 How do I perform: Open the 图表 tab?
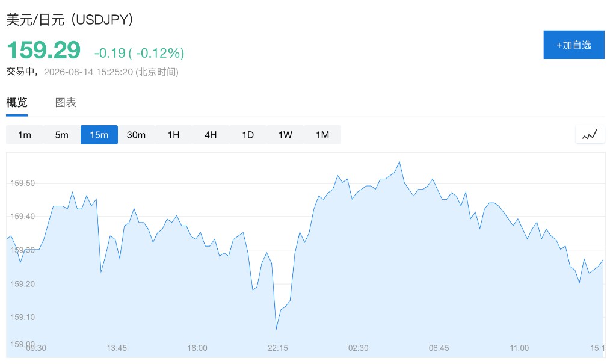[66, 103]
